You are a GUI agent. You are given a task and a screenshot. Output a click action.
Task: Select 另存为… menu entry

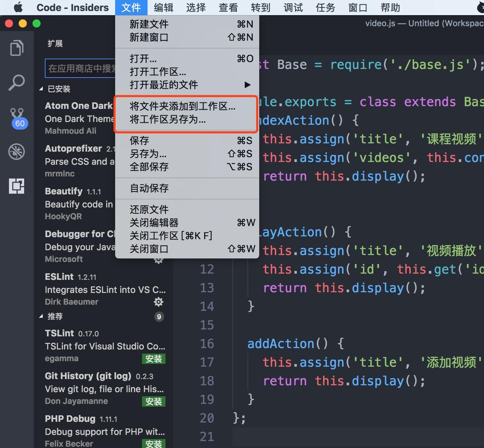[187, 154]
